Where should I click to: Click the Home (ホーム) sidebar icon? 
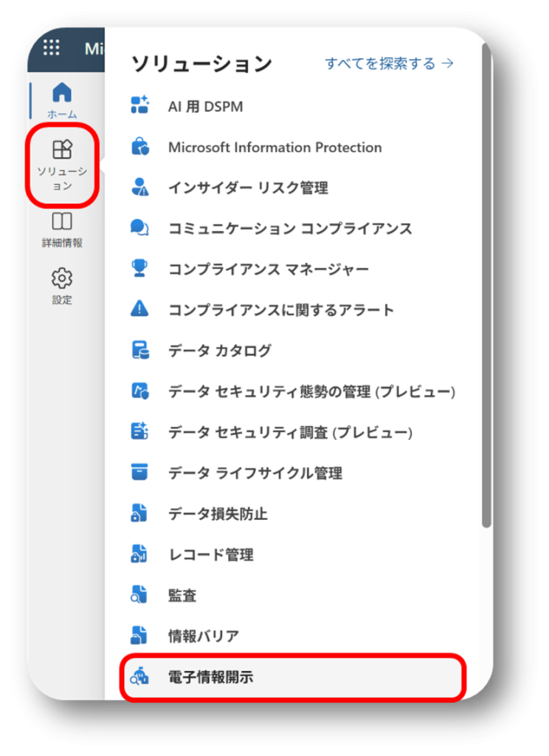[62, 93]
